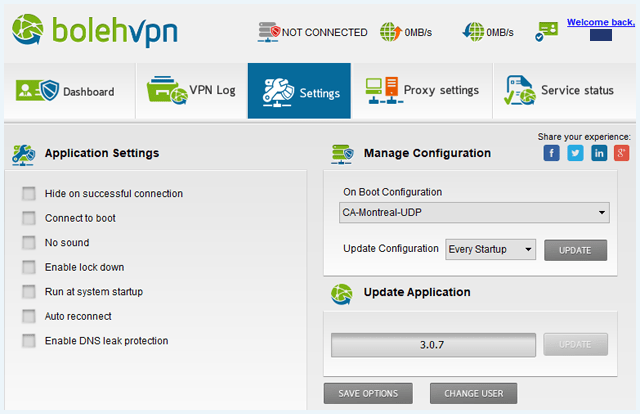This screenshot has height=414, width=640.
Task: Click the Proxy settings computers icon
Action: point(382,90)
